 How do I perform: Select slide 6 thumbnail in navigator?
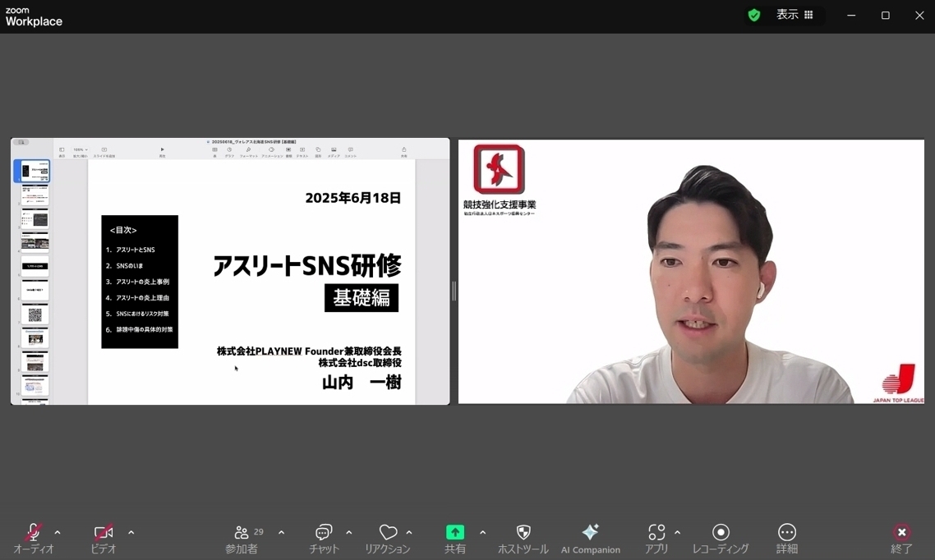pyautogui.click(x=35, y=290)
